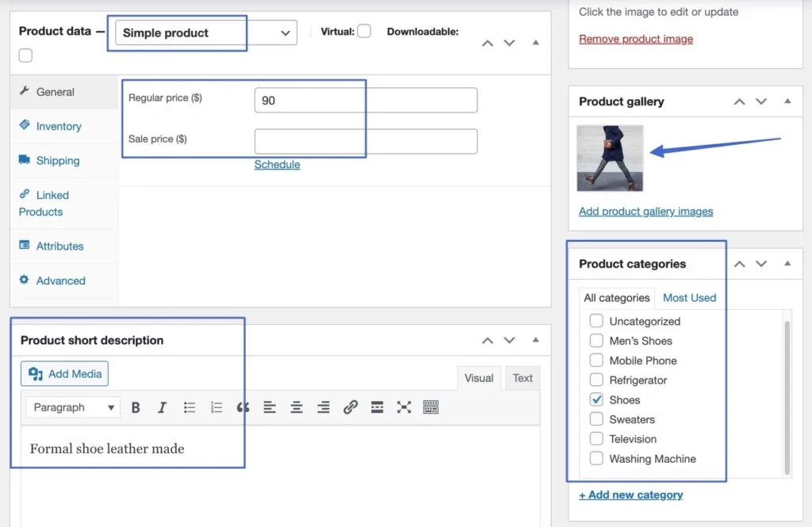Image resolution: width=812 pixels, height=527 pixels.
Task: Insert a bulleted list in editor
Action: pyautogui.click(x=190, y=407)
